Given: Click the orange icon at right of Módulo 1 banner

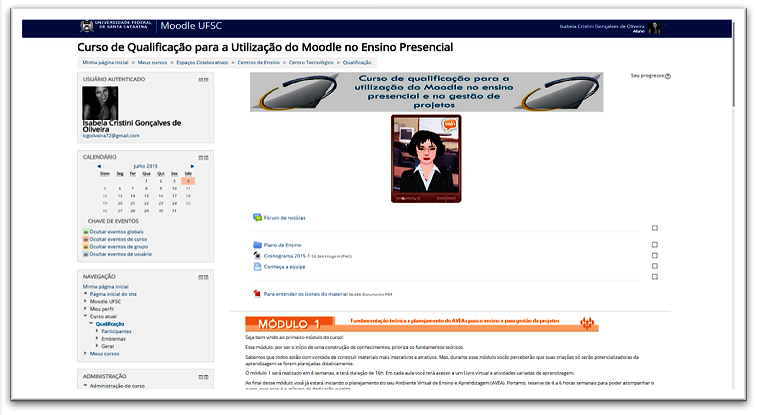Looking at the screenshot, I should click(587, 323).
